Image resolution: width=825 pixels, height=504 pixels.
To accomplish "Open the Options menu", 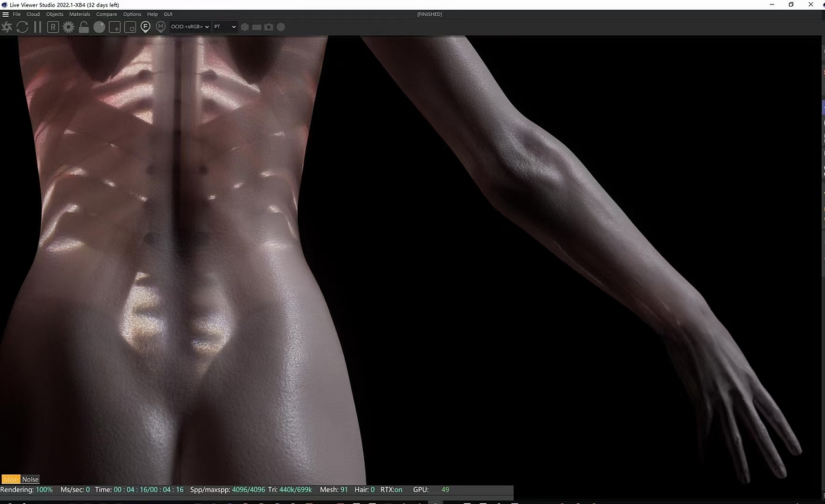I will 132,14.
